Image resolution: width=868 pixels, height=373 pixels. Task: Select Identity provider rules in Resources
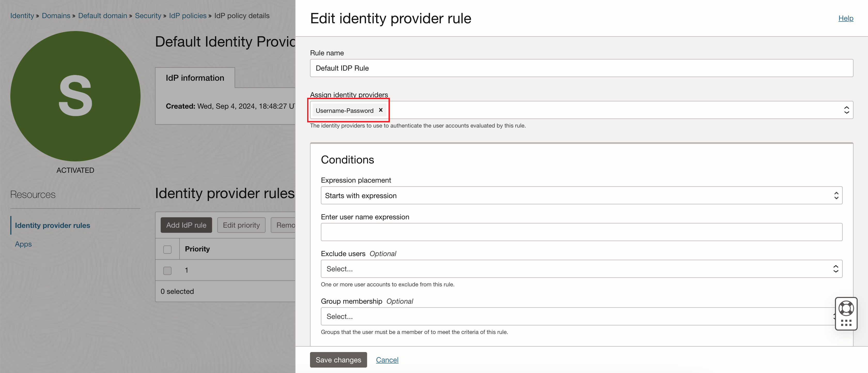(52, 225)
